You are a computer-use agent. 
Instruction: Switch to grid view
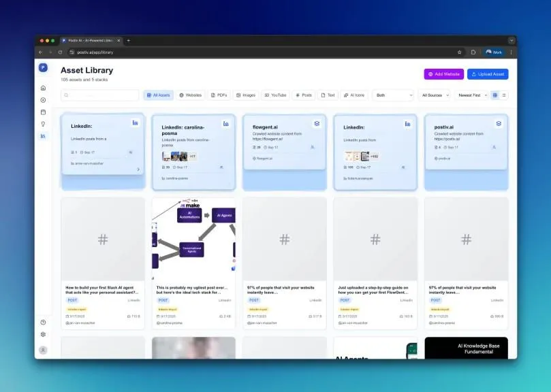point(495,95)
